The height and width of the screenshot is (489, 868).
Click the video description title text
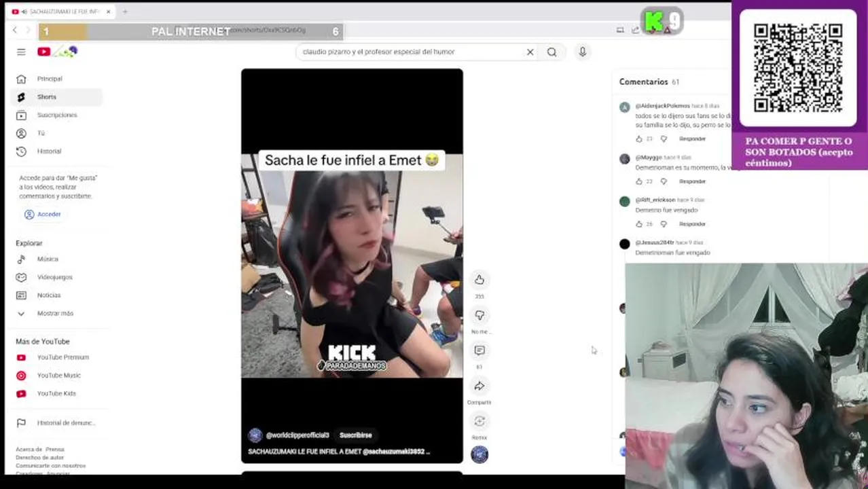[x=339, y=452]
